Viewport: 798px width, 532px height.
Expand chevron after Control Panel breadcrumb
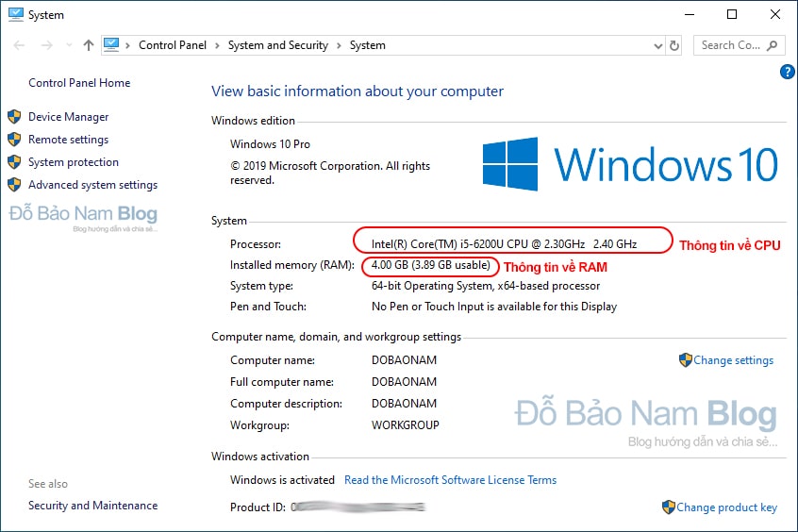click(217, 46)
